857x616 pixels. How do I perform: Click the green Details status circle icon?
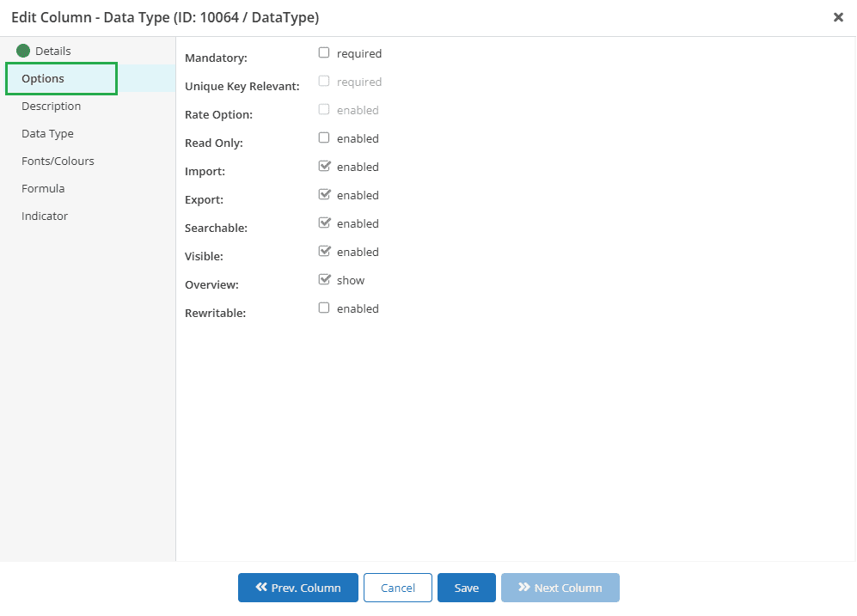[x=23, y=51]
